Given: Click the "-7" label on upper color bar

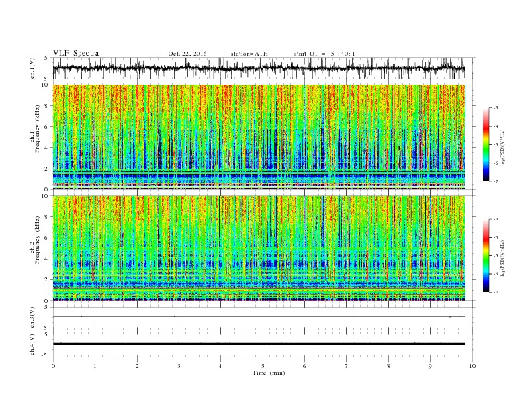Looking at the screenshot, I should [495, 181].
